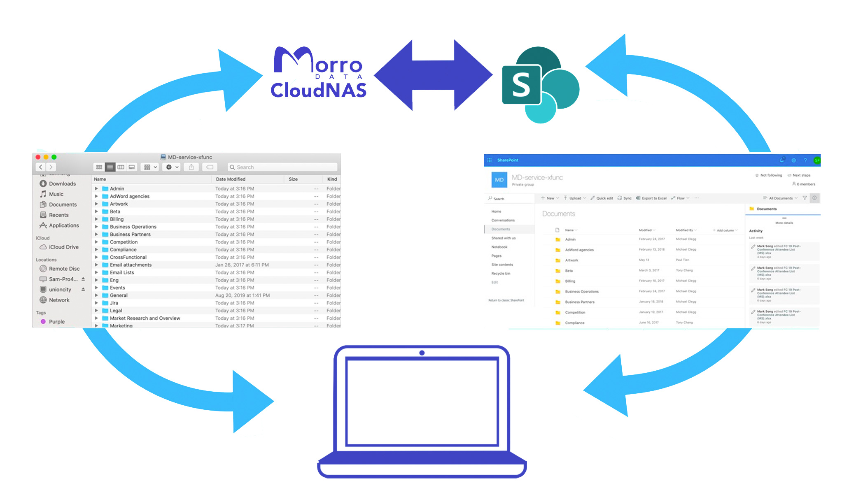Click the Finder Search field
This screenshot has width=863, height=504.
282,167
